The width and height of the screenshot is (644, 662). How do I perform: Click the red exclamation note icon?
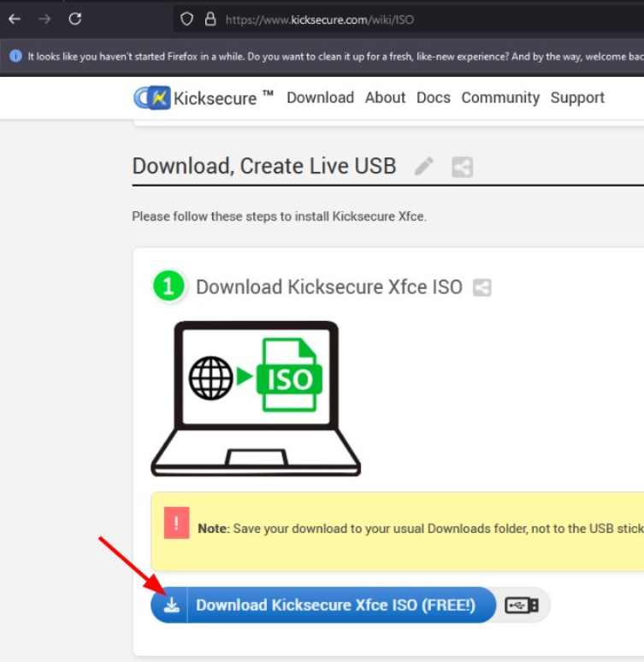[176, 523]
